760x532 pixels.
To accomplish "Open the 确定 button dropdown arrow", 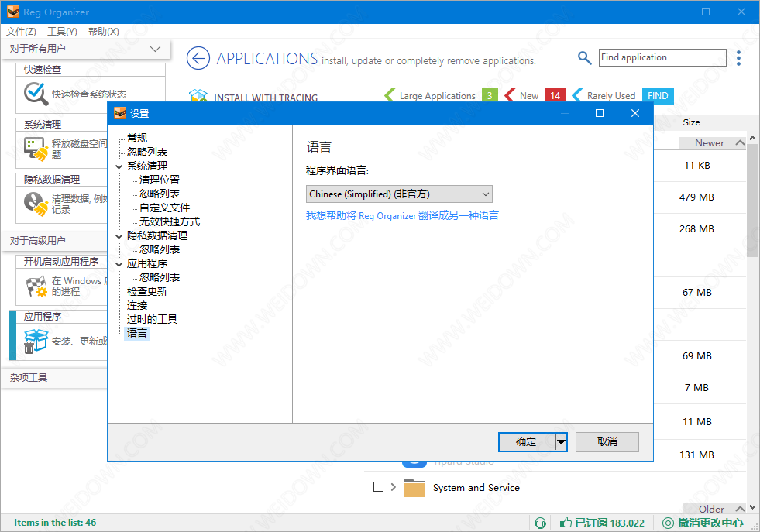I will [561, 442].
